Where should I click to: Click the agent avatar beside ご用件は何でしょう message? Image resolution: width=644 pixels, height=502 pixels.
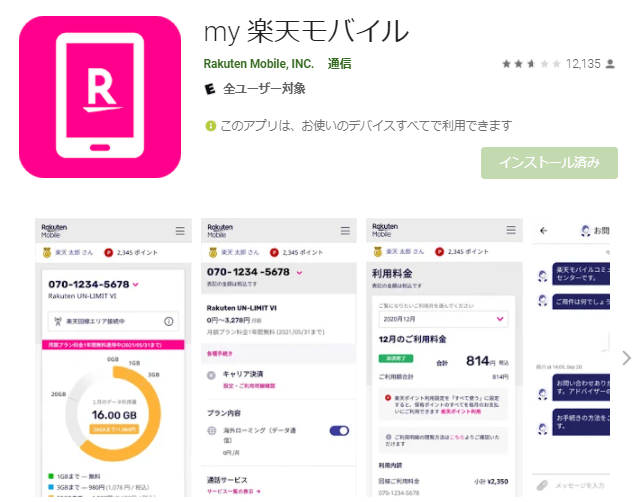tap(543, 301)
